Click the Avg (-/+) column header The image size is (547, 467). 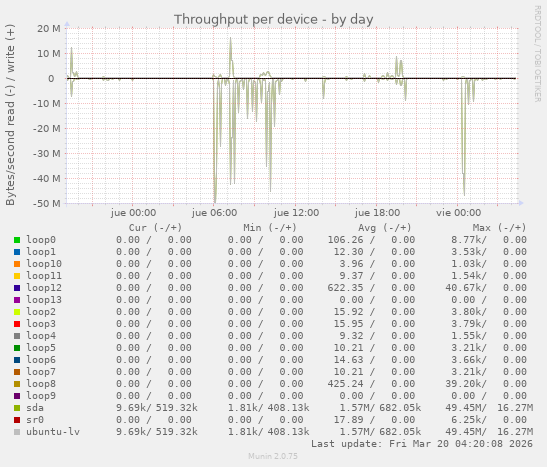pos(385,228)
